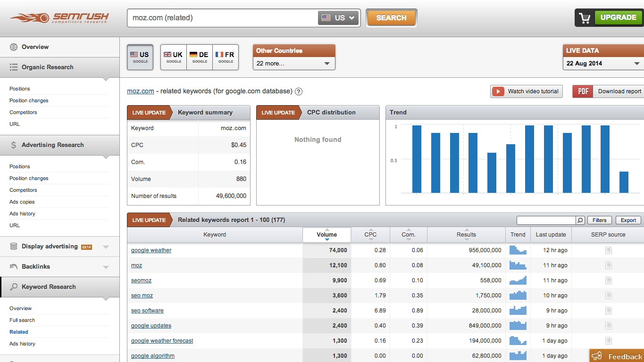Click the megaphone Feedback icon
Image resolution: width=644 pixels, height=362 pixels.
(x=597, y=356)
